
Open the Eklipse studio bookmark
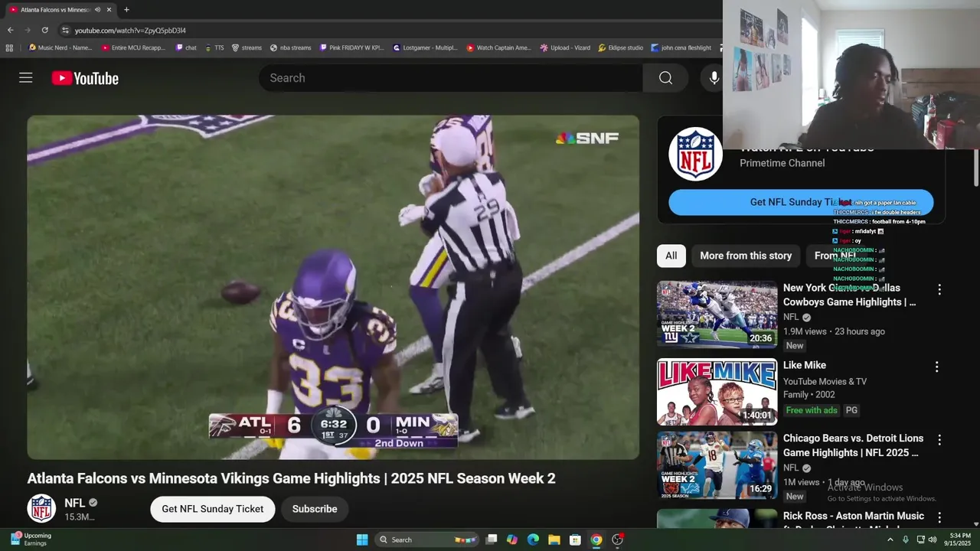click(x=620, y=47)
